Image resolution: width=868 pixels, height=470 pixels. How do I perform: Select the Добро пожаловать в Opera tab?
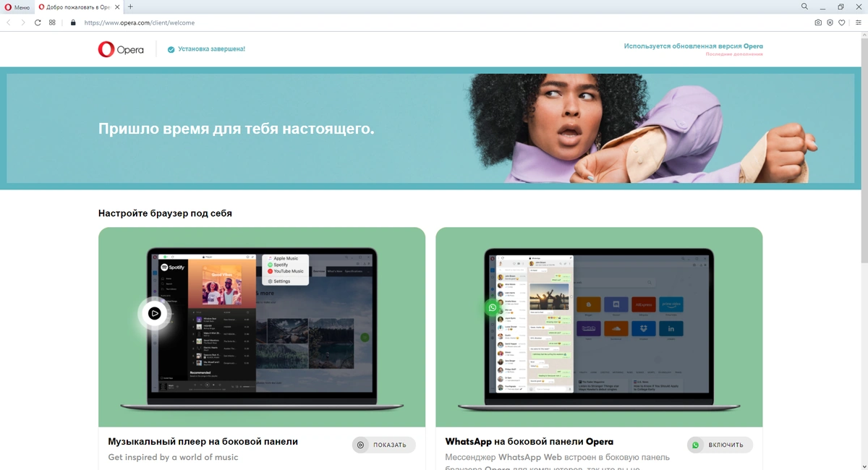pyautogui.click(x=77, y=7)
